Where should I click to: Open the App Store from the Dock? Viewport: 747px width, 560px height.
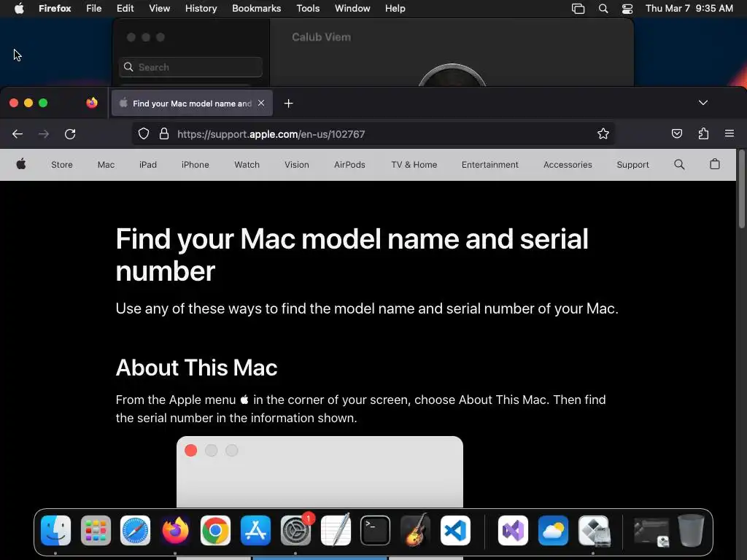[255, 531]
